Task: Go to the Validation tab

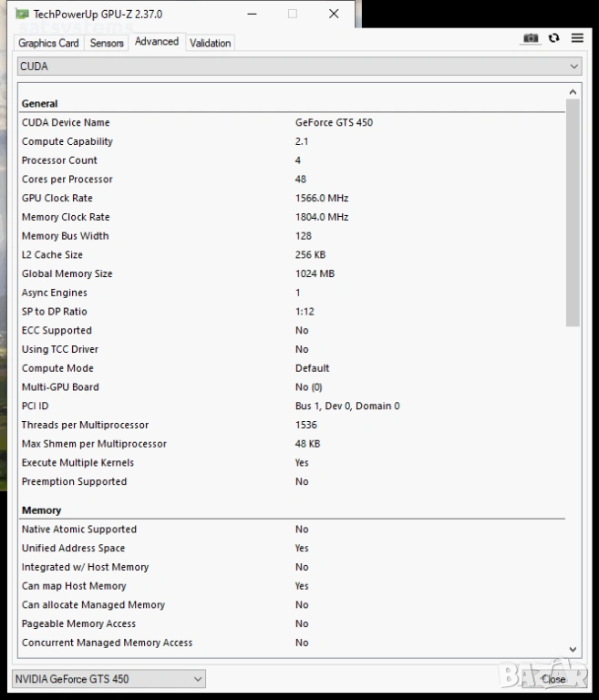Action: [x=211, y=43]
